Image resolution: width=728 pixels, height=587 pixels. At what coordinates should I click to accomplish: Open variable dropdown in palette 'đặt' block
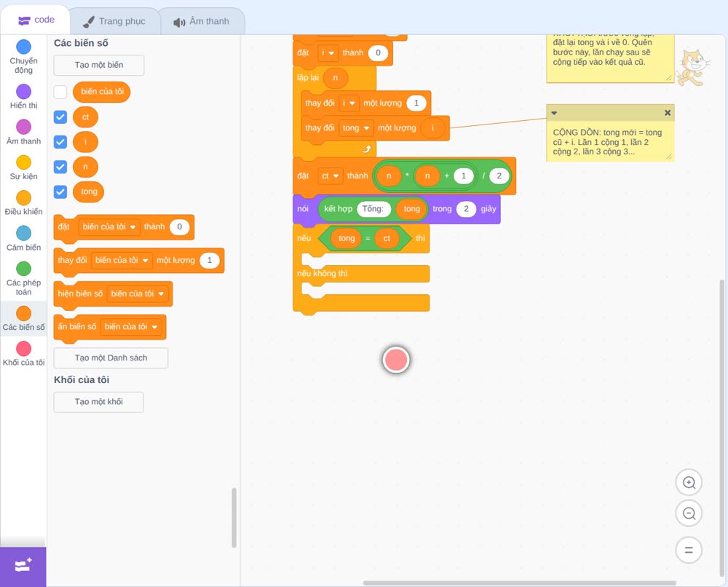pos(109,227)
